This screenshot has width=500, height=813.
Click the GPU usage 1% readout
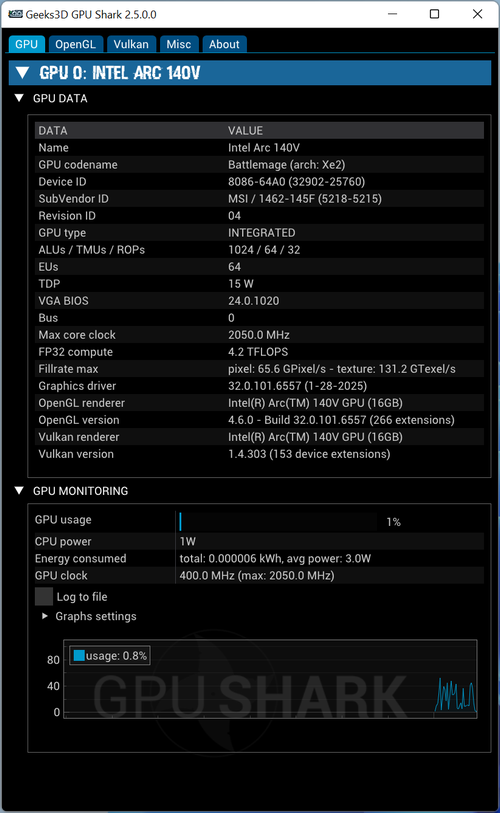click(393, 522)
